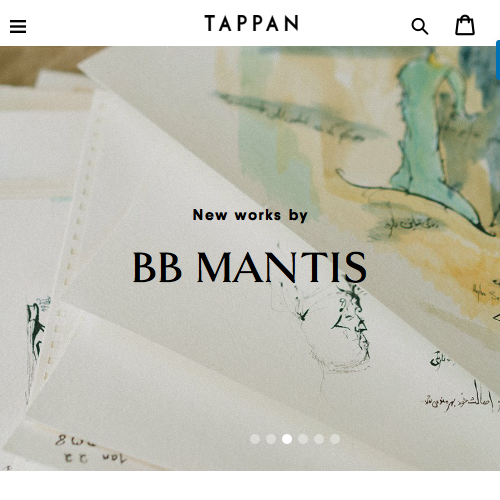Go to homepage via TAPPAN logo
Screen dimensions: 500x500
[251, 23]
